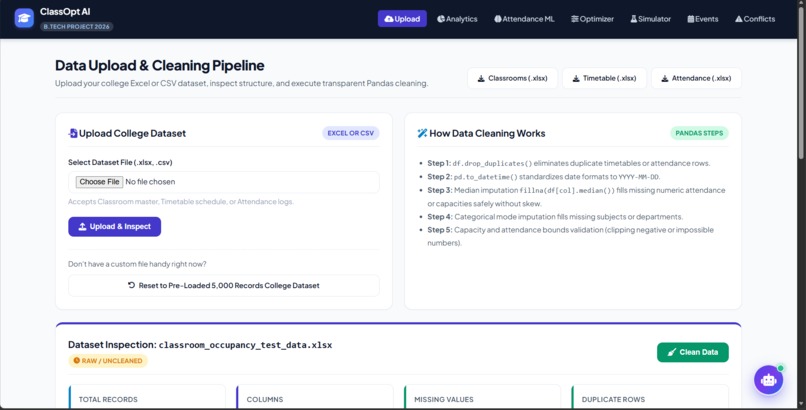This screenshot has width=806, height=410.
Task: Click the 'No file chosen' text
Action: 150,182
